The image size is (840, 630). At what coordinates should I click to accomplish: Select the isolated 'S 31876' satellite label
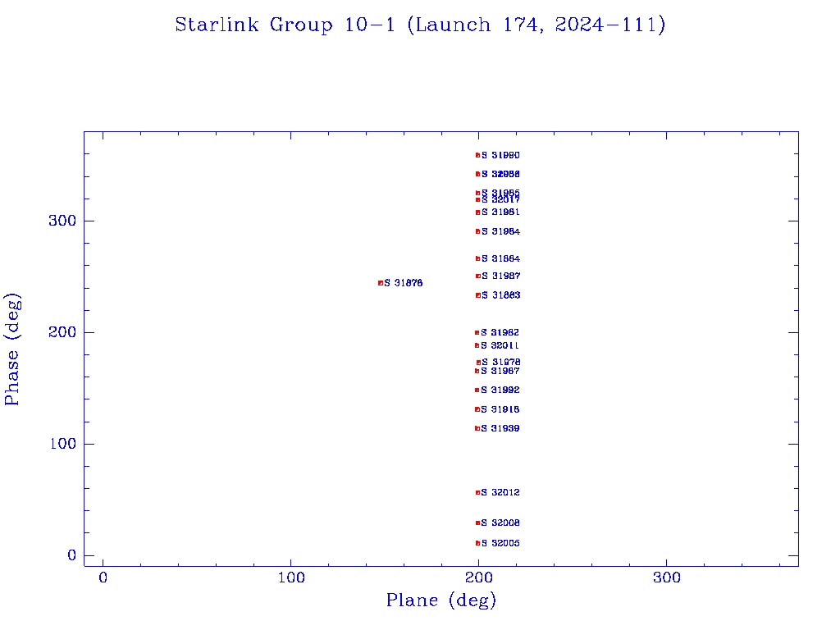click(404, 283)
